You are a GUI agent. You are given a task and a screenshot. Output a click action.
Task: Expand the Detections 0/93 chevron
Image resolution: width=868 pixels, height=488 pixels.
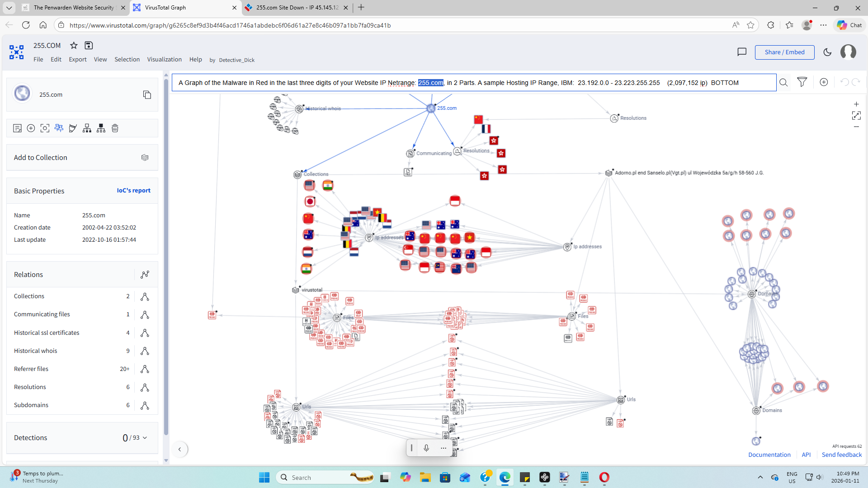click(x=145, y=438)
